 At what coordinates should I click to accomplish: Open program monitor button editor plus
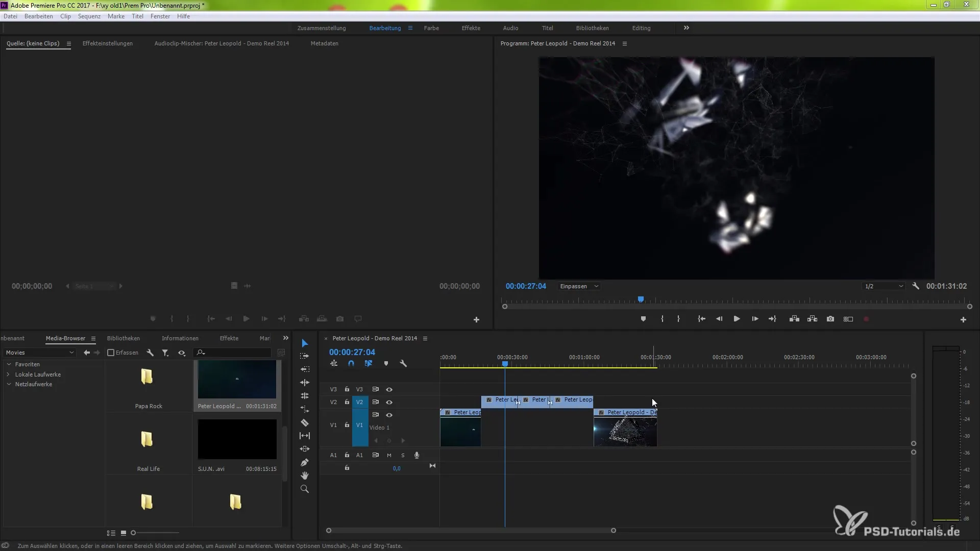(x=963, y=319)
